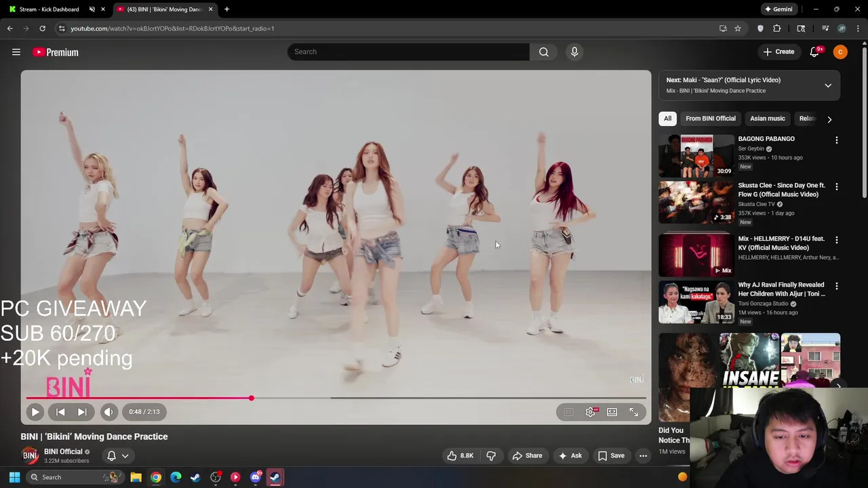Open YouTube notifications bell
The image size is (868, 488).
click(x=814, y=52)
